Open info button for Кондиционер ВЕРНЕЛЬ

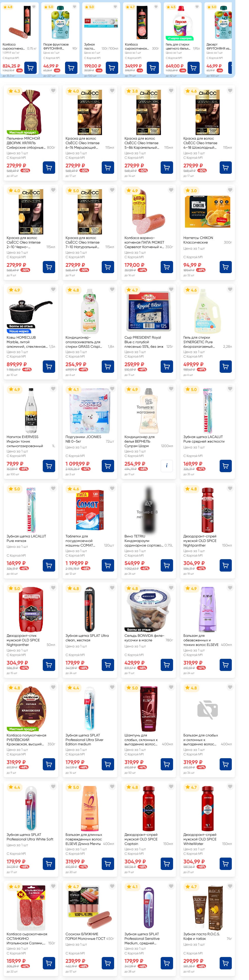[167, 466]
